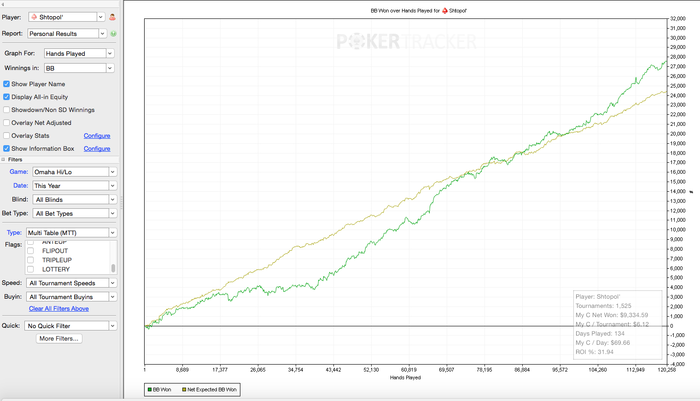Click the blue Type filter label
The image size is (700, 401).
(14, 233)
